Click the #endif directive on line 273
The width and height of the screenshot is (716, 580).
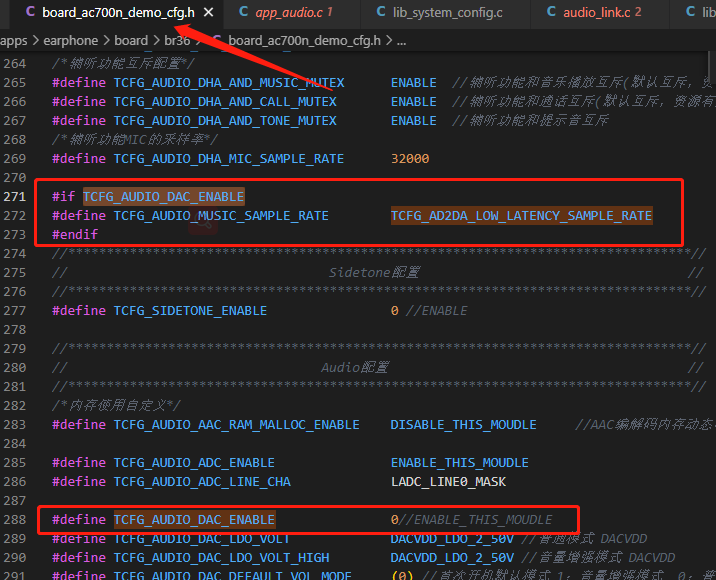point(75,235)
